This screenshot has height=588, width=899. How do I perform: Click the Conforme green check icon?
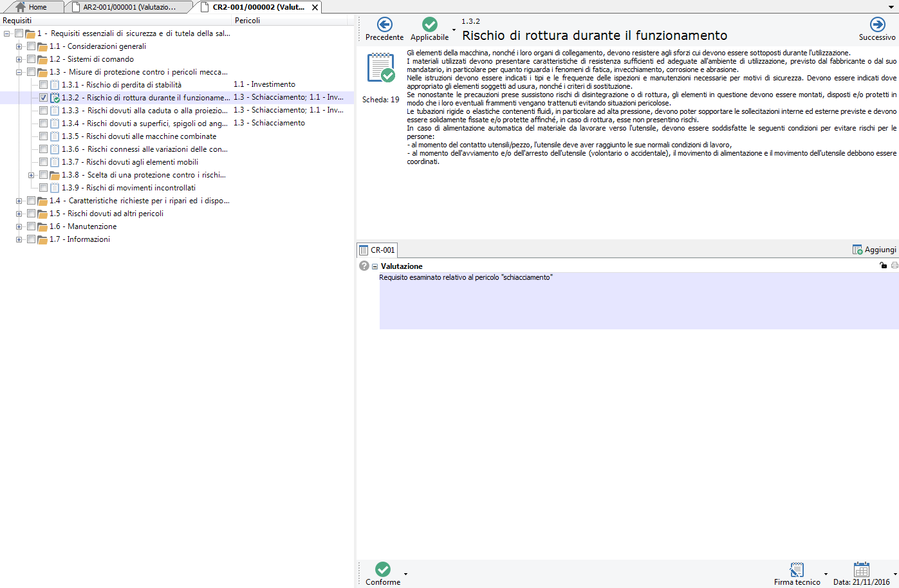pyautogui.click(x=383, y=569)
